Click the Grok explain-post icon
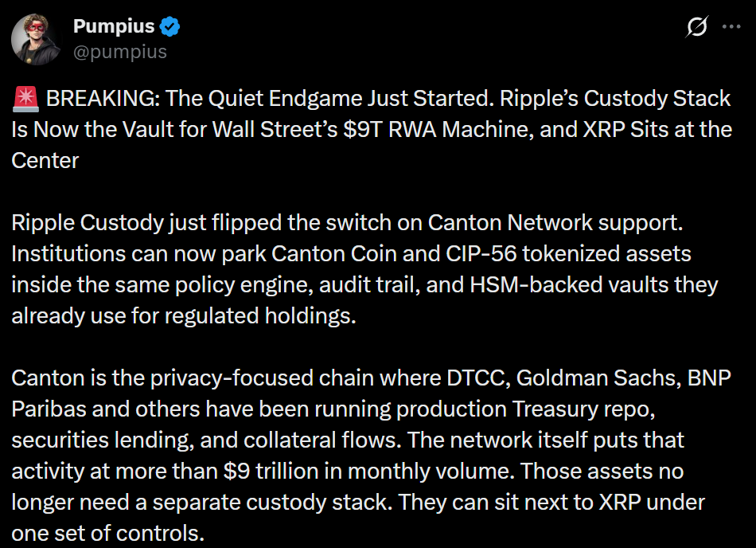This screenshot has width=756, height=548. 696,26
